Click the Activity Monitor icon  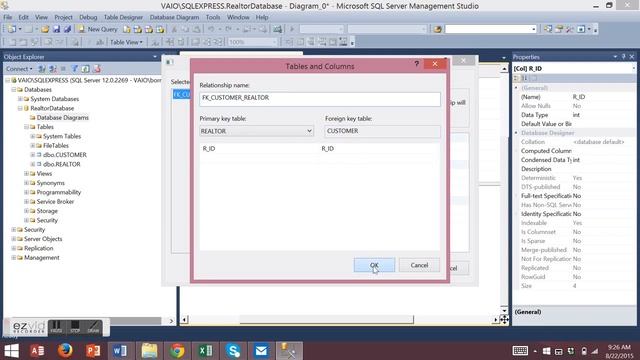tap(278, 29)
